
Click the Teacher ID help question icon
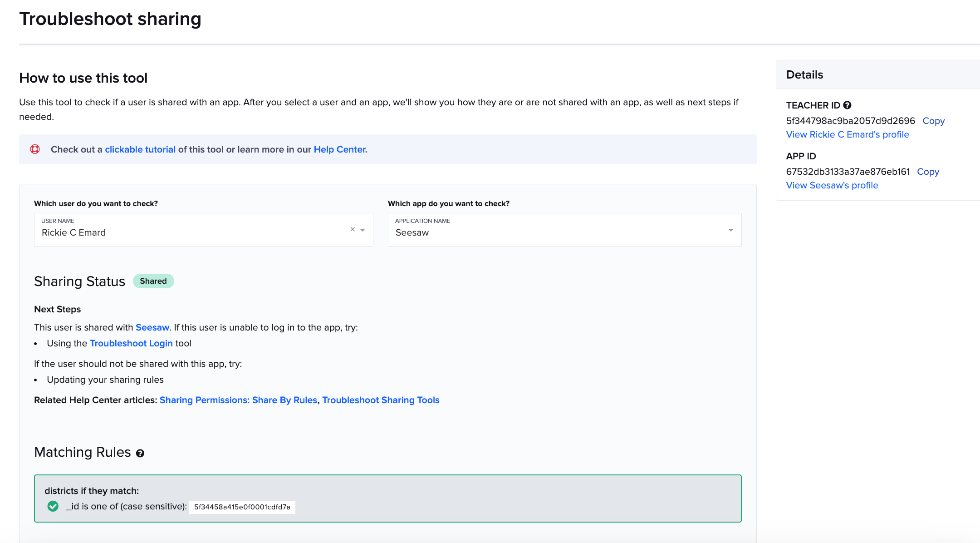click(x=847, y=105)
